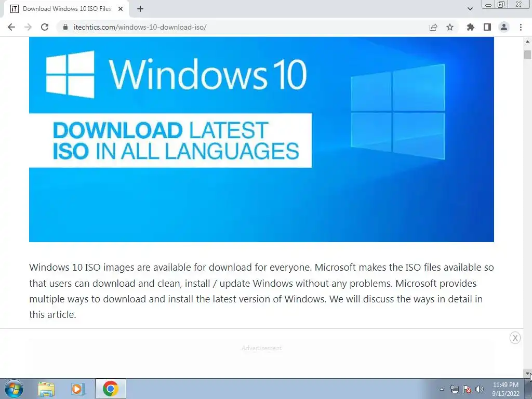Click the Windows 10 banner image

coord(261,139)
